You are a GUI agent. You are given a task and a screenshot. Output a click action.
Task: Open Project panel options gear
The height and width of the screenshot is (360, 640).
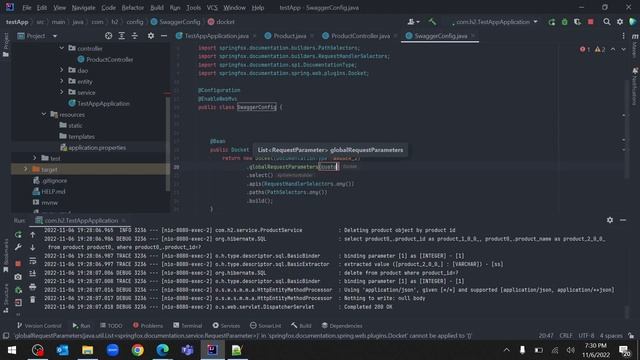point(151,36)
